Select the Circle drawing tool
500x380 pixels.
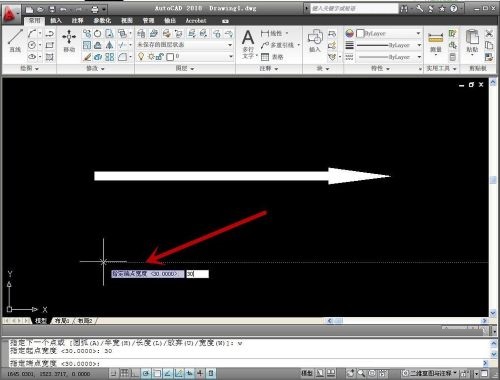[32, 45]
